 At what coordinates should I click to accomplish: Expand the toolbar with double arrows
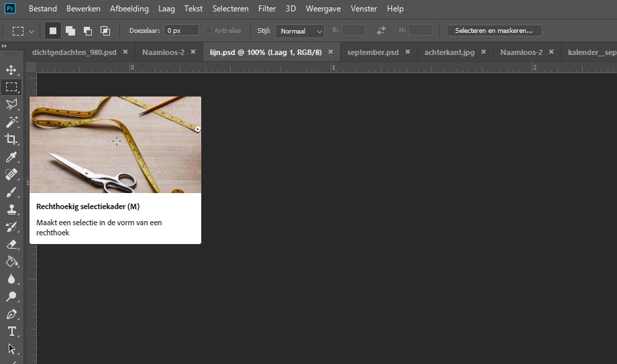[x=4, y=46]
